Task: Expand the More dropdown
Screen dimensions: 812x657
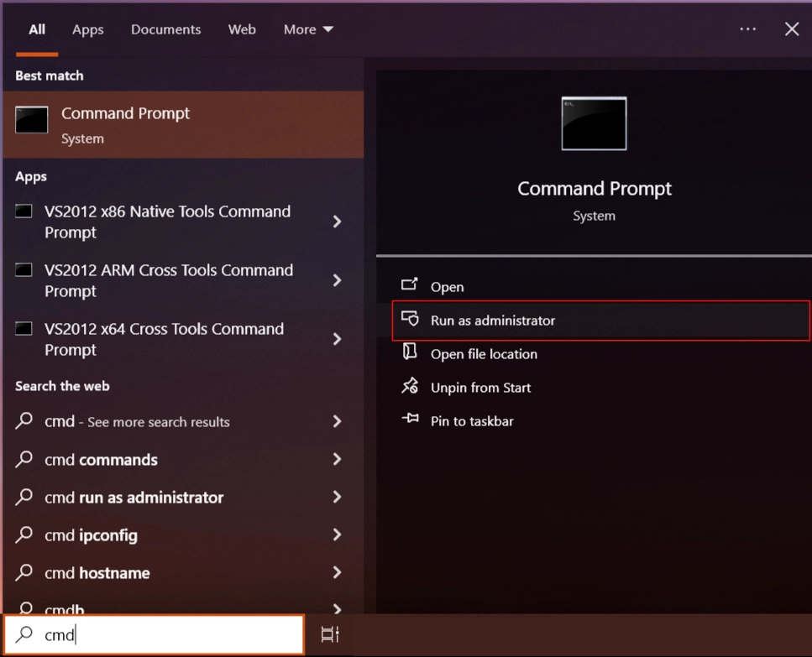Action: click(308, 29)
